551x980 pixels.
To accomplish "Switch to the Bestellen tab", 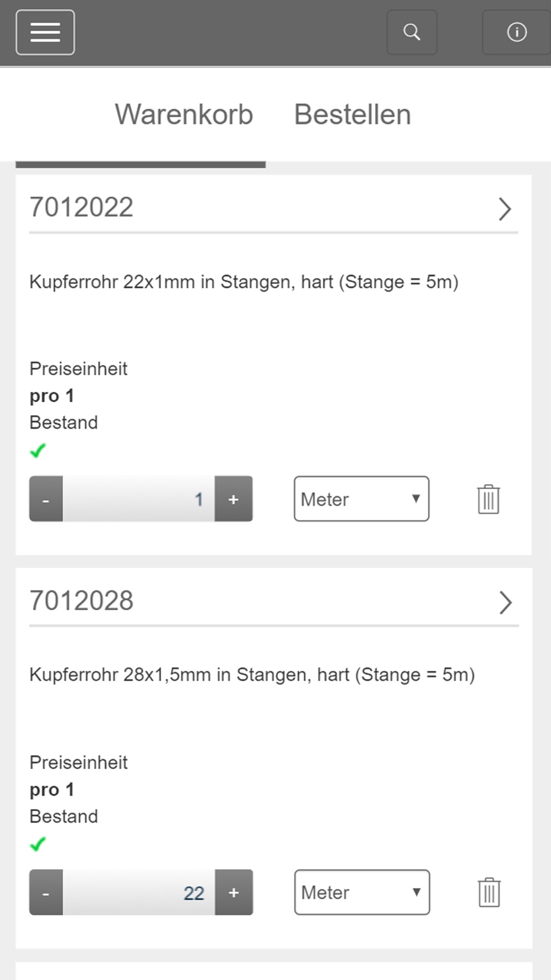I will 353,115.
